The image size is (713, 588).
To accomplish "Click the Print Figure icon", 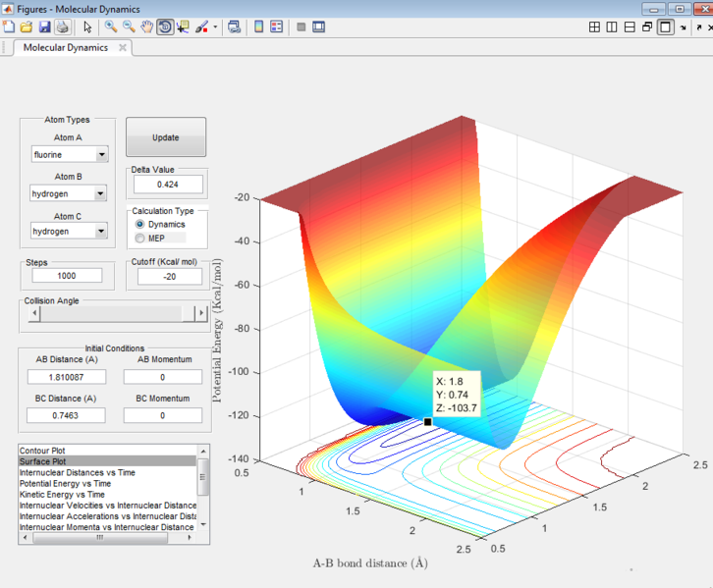I will click(61, 27).
